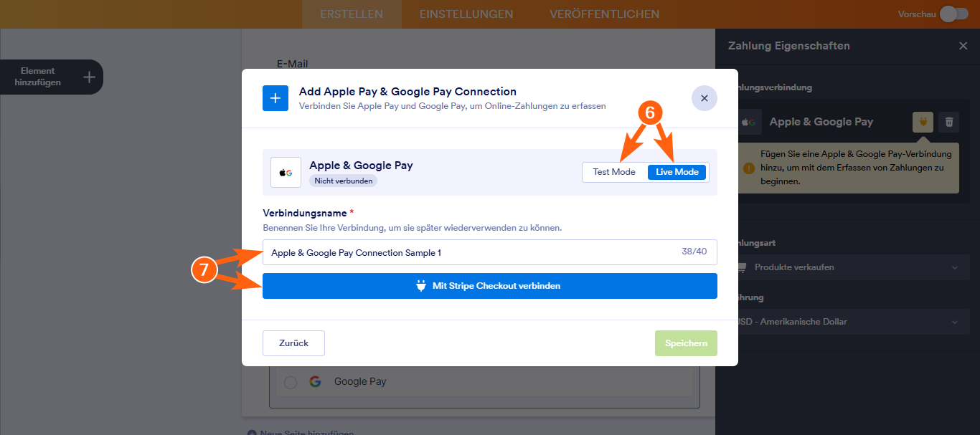Select Test Mode

[x=614, y=172]
